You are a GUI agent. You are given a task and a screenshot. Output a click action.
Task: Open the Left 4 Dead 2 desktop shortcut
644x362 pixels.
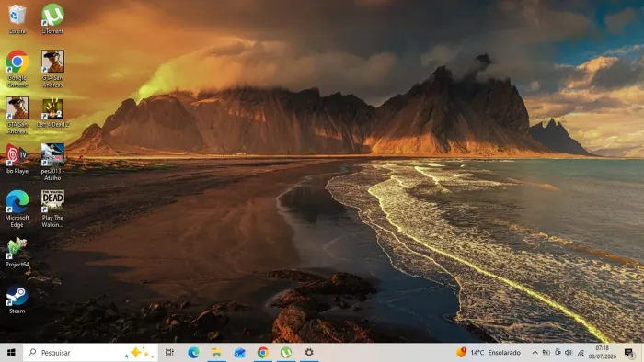tap(52, 113)
